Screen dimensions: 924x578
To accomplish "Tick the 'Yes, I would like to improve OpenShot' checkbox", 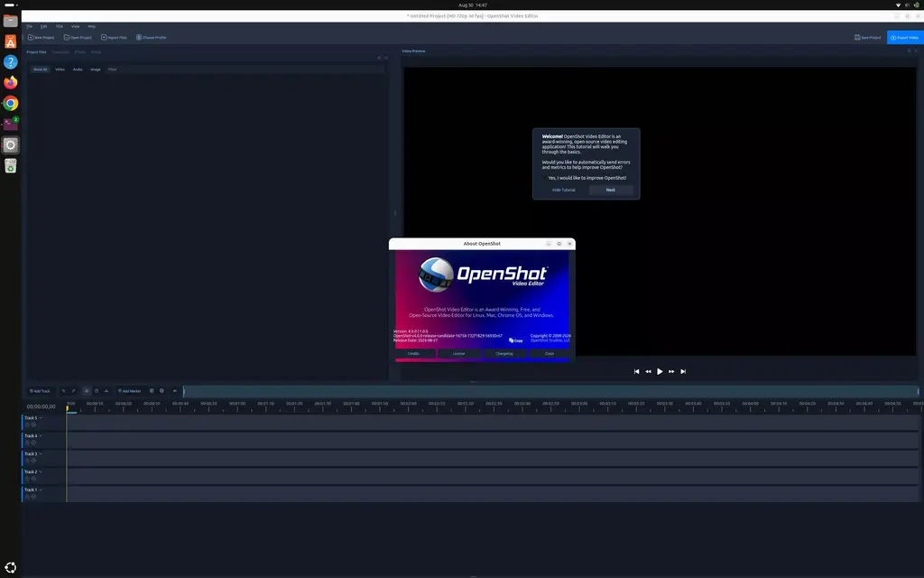I will (x=544, y=178).
